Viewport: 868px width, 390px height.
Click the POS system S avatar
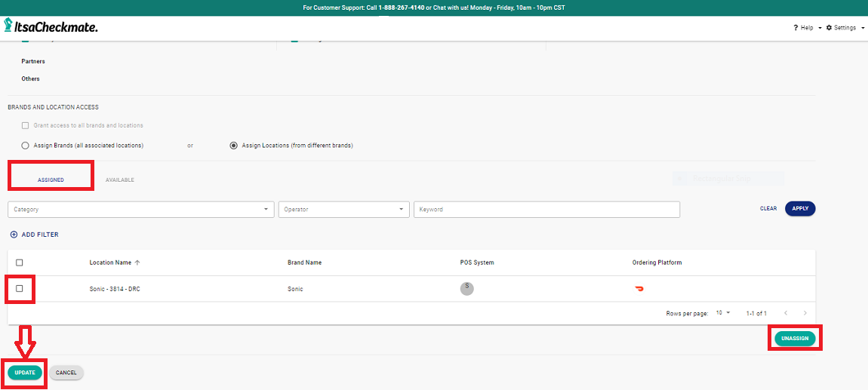tap(466, 288)
